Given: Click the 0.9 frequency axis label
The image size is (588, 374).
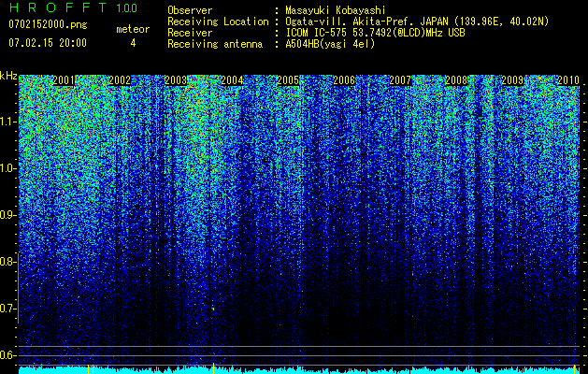Looking at the screenshot, I should click(7, 215).
